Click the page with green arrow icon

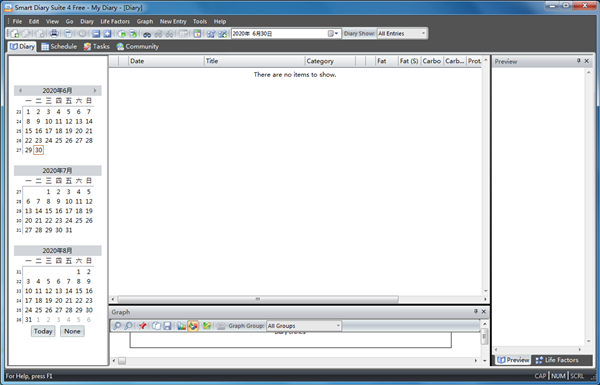click(133, 34)
